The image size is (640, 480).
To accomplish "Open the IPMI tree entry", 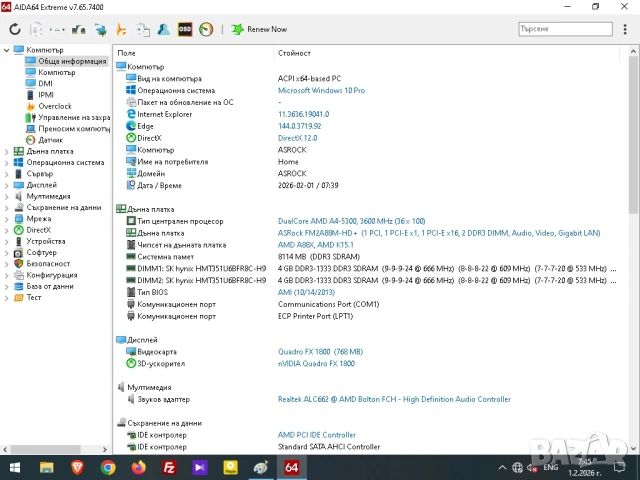I will click(46, 95).
